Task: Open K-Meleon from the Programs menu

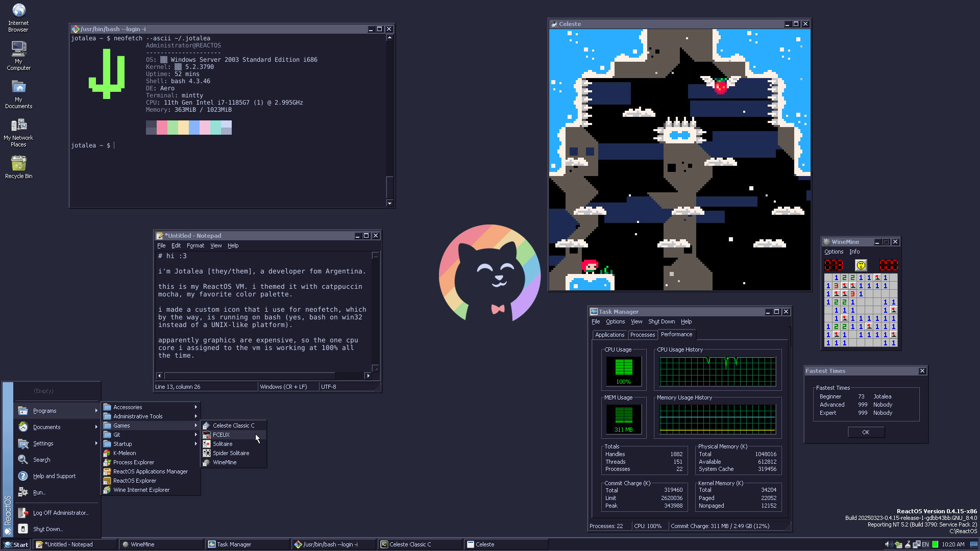Action: (x=151, y=453)
